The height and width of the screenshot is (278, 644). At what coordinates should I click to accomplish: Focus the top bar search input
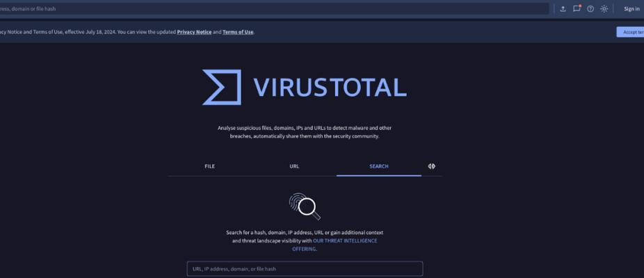(273, 8)
